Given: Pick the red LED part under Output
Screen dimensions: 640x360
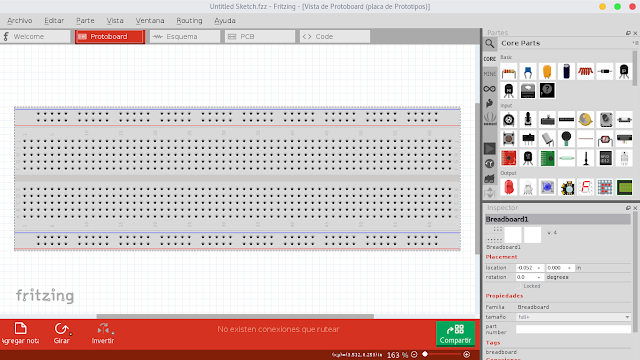Looking at the screenshot, I should [x=509, y=187].
